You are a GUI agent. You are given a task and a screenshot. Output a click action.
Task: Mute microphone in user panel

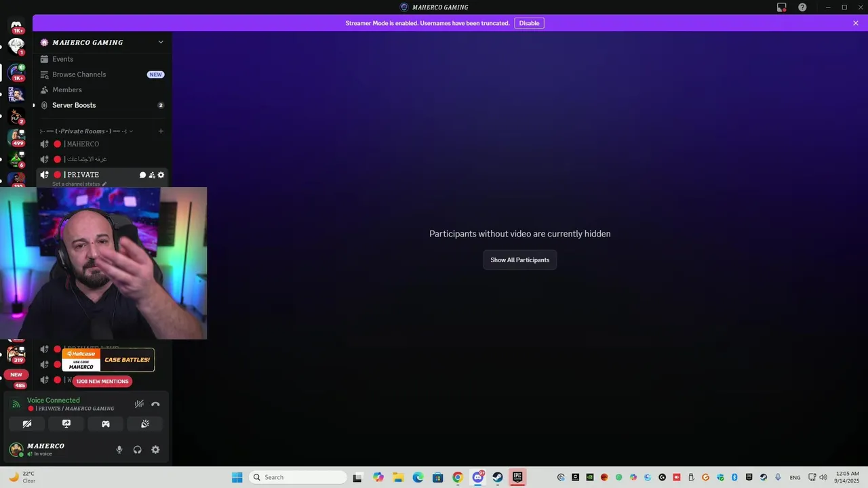click(119, 449)
